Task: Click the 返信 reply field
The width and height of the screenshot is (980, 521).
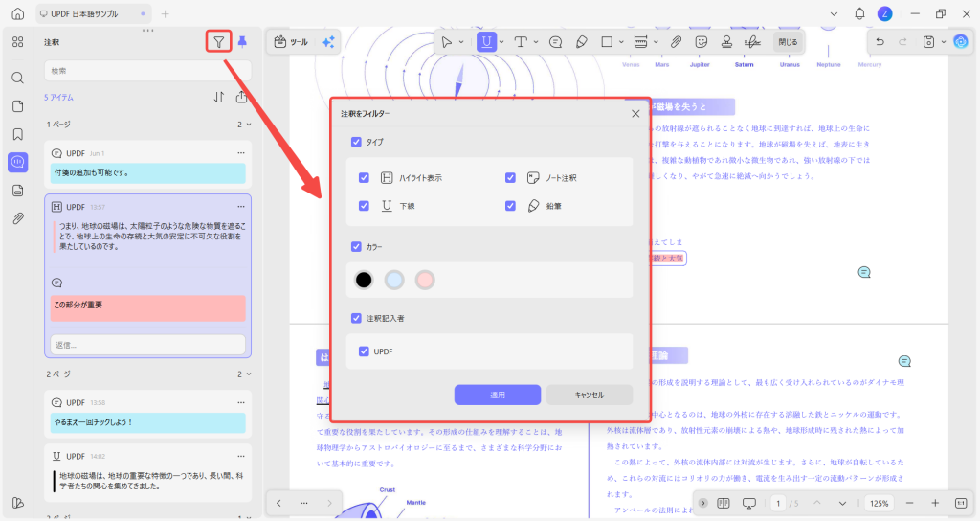Action: [x=147, y=345]
